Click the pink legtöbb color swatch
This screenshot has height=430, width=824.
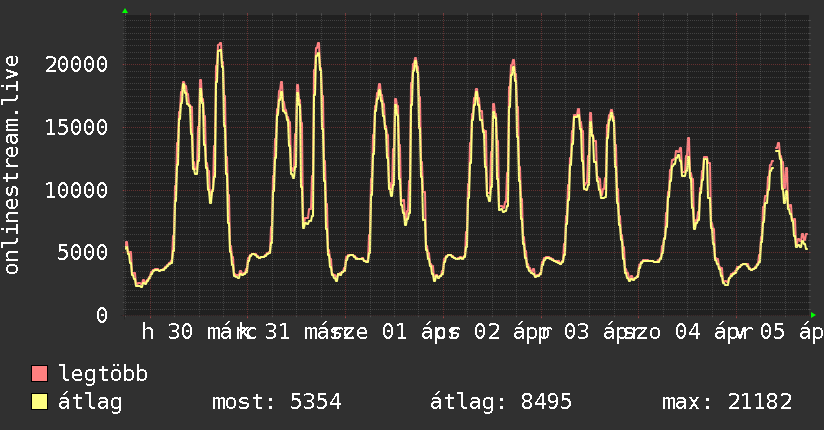(39, 373)
